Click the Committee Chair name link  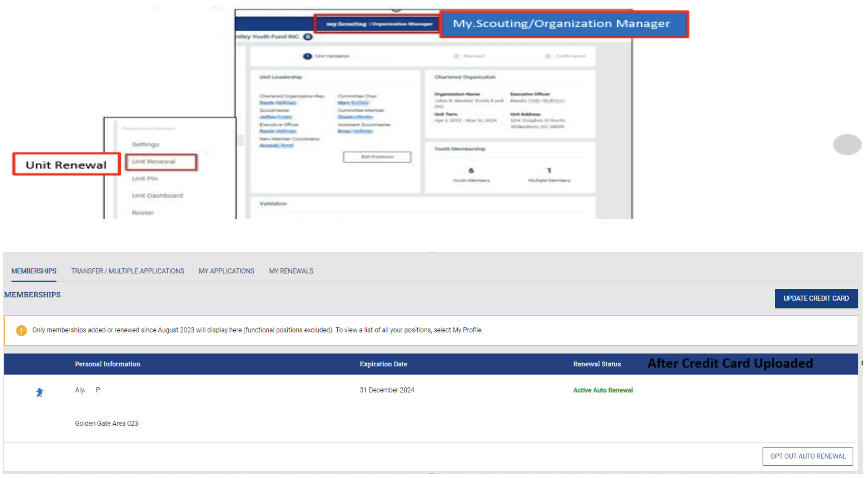[353, 103]
